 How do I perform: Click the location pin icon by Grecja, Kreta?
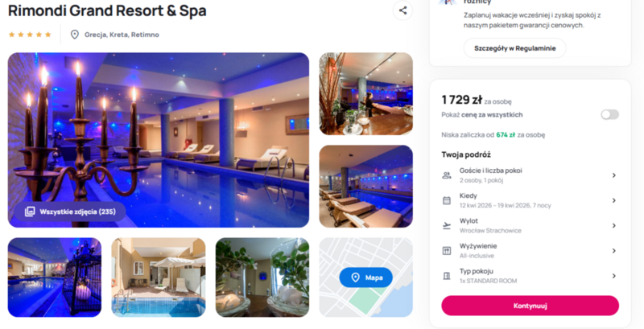75,35
